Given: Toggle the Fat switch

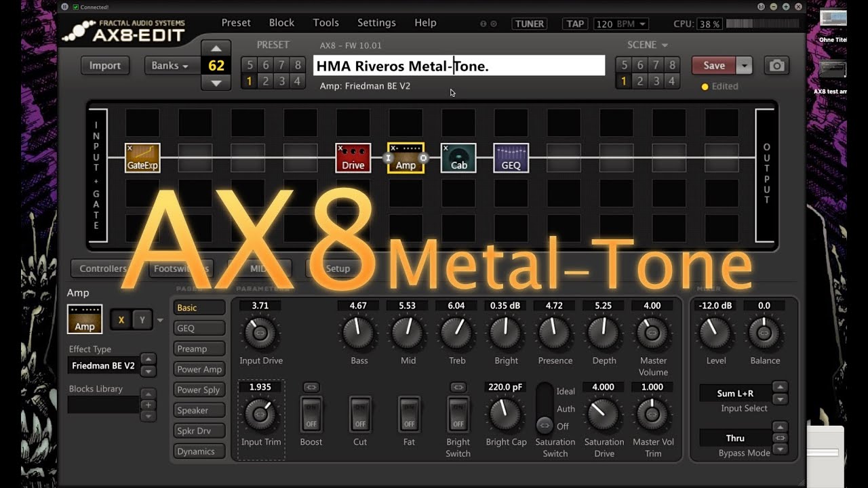Looking at the screenshot, I should tap(409, 415).
